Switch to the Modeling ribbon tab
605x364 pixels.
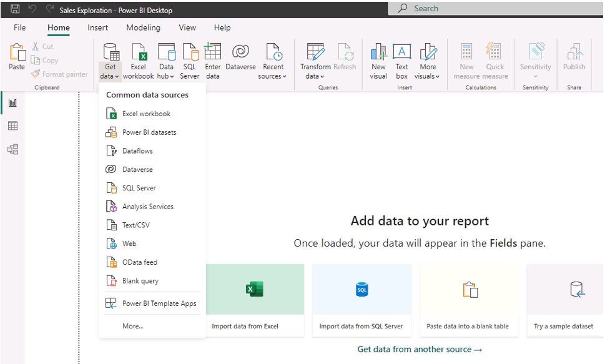coord(143,27)
